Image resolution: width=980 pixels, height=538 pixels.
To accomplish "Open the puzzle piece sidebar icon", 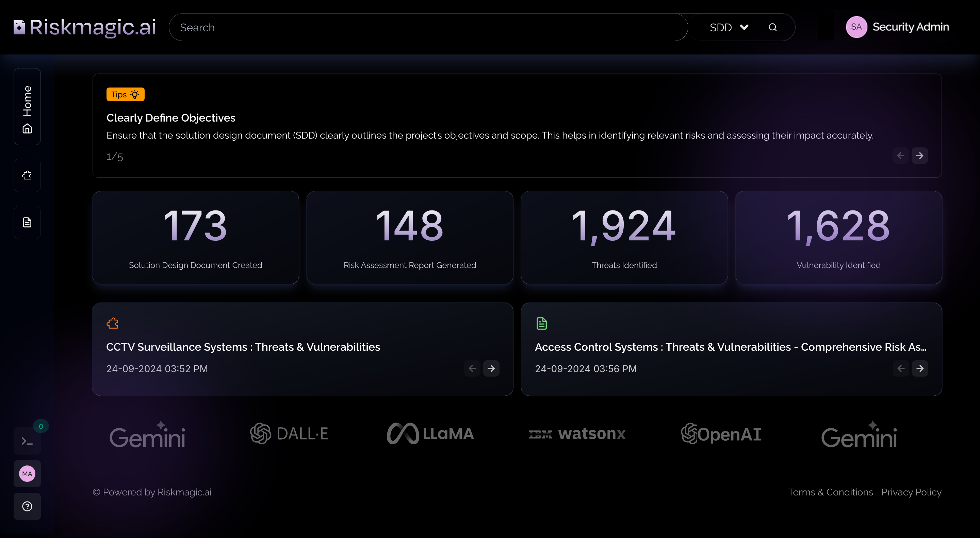I will coord(27,175).
